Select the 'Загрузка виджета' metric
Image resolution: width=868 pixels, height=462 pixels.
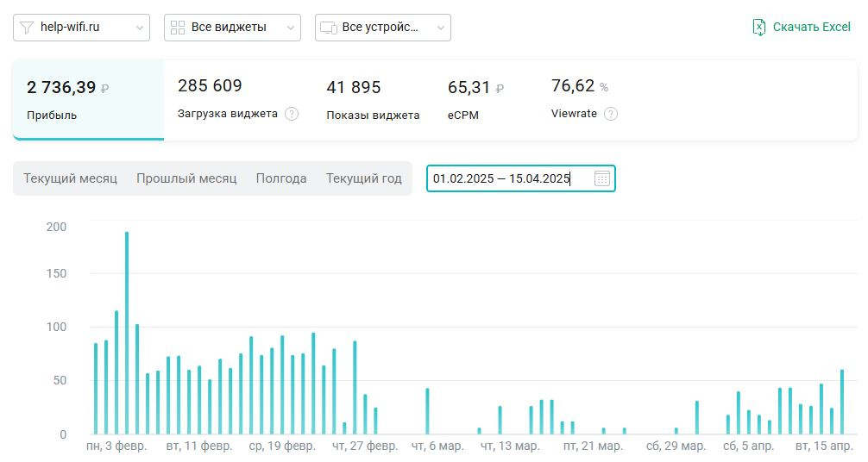pos(228,114)
